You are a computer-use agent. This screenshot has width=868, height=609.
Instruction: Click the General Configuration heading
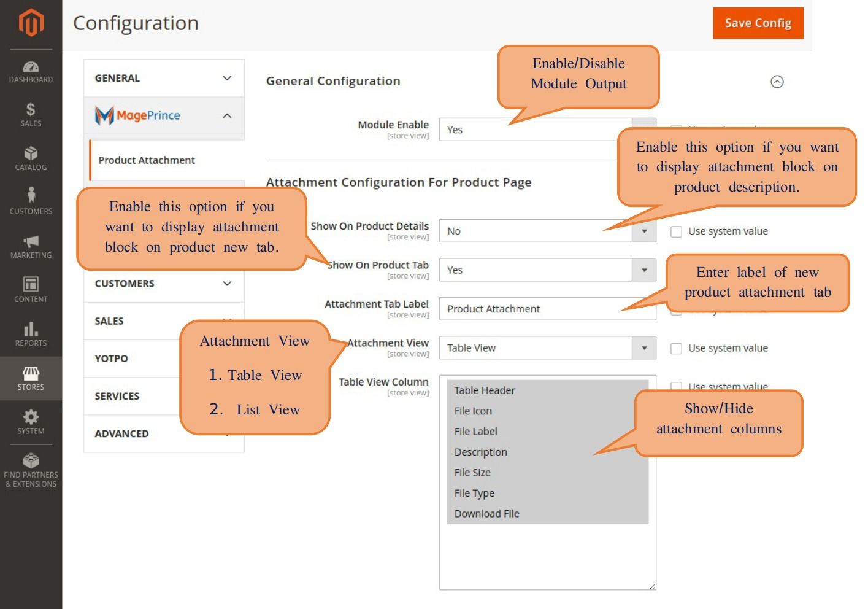(x=333, y=81)
